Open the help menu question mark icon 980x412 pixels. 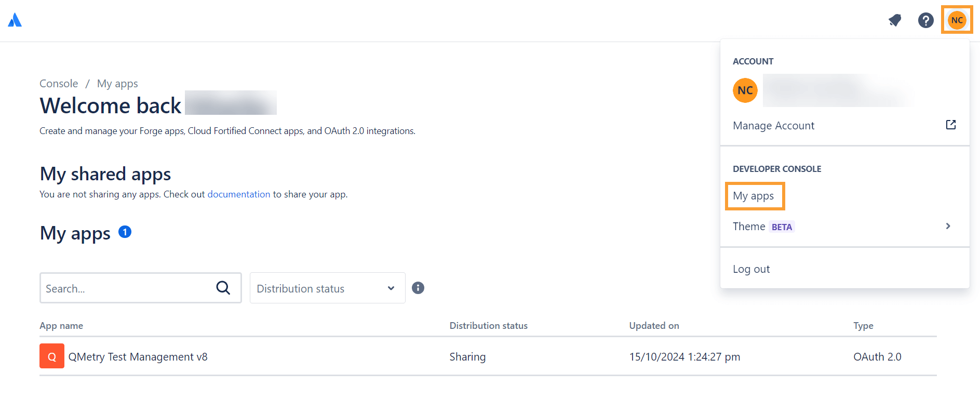point(926,20)
